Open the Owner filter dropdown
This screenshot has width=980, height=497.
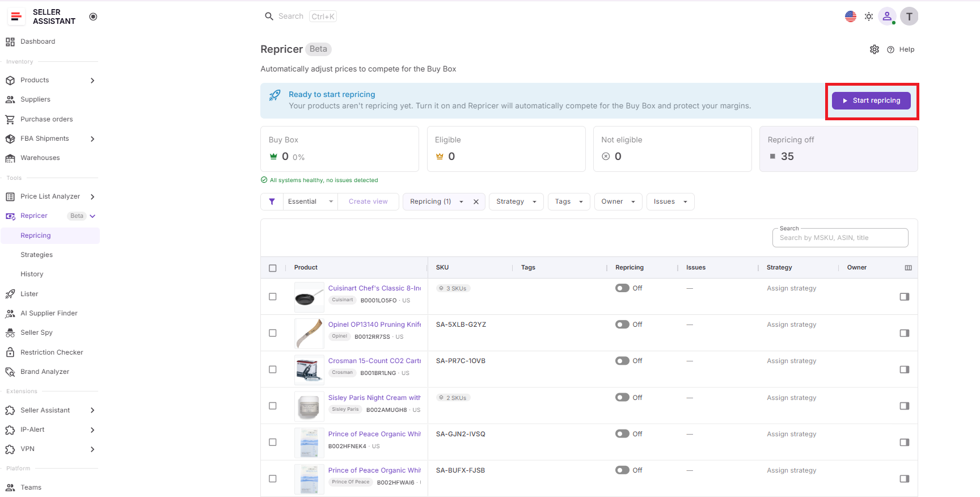coord(618,201)
